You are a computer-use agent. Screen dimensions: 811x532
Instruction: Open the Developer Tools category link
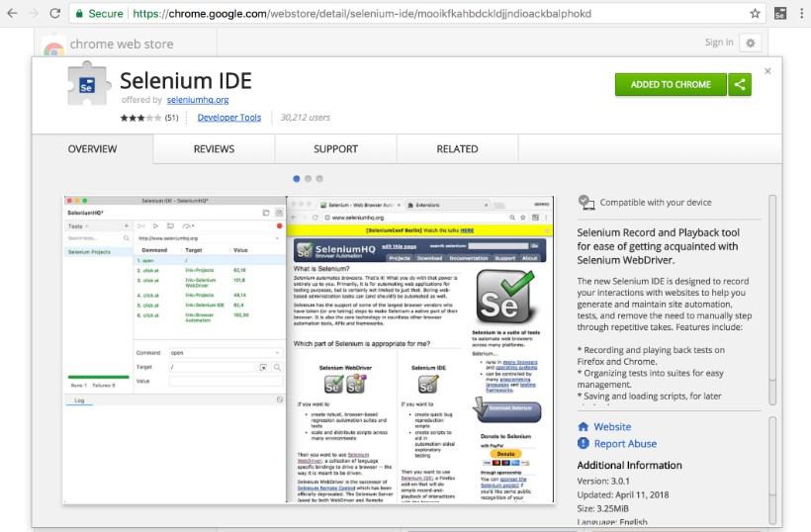229,118
